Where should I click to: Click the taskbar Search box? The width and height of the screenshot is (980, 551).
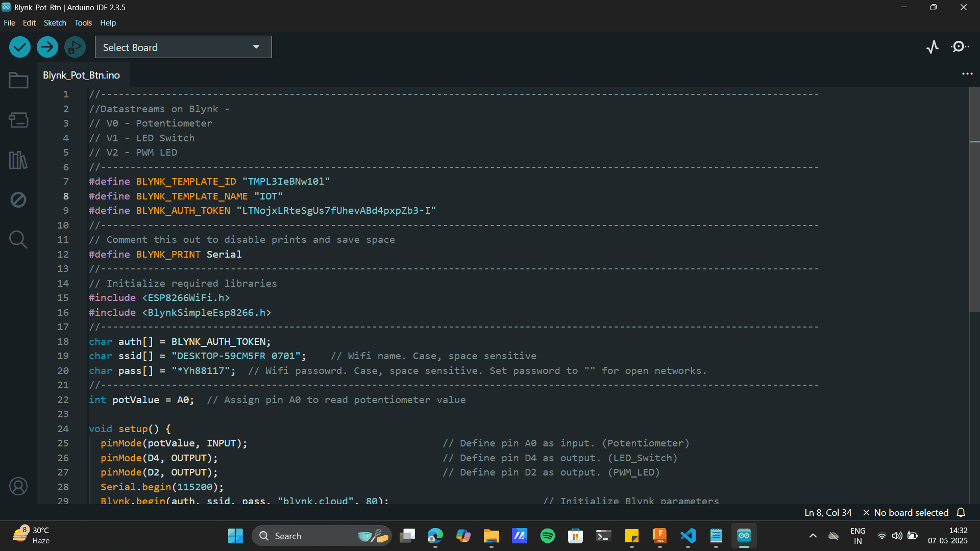[322, 536]
